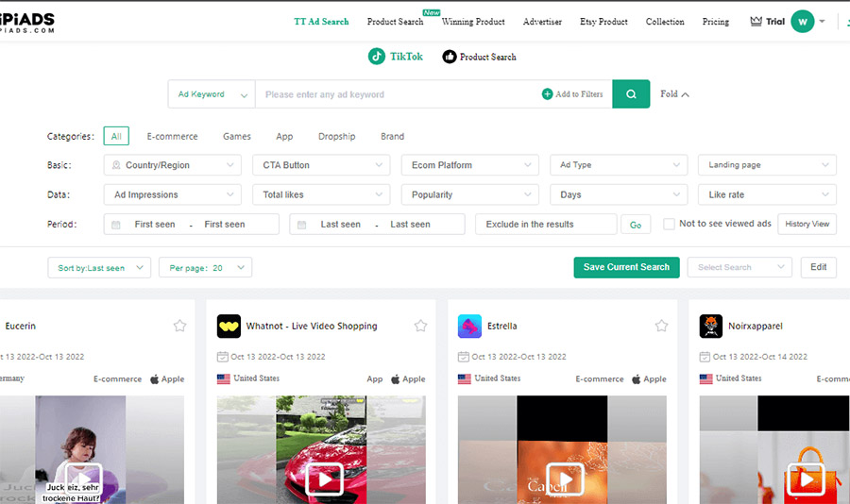Click the US flag on Noirxapparel card

pos(705,378)
